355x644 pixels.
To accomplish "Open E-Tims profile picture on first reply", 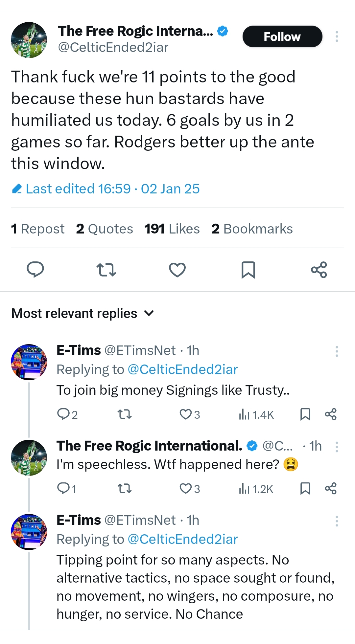I will click(x=29, y=362).
